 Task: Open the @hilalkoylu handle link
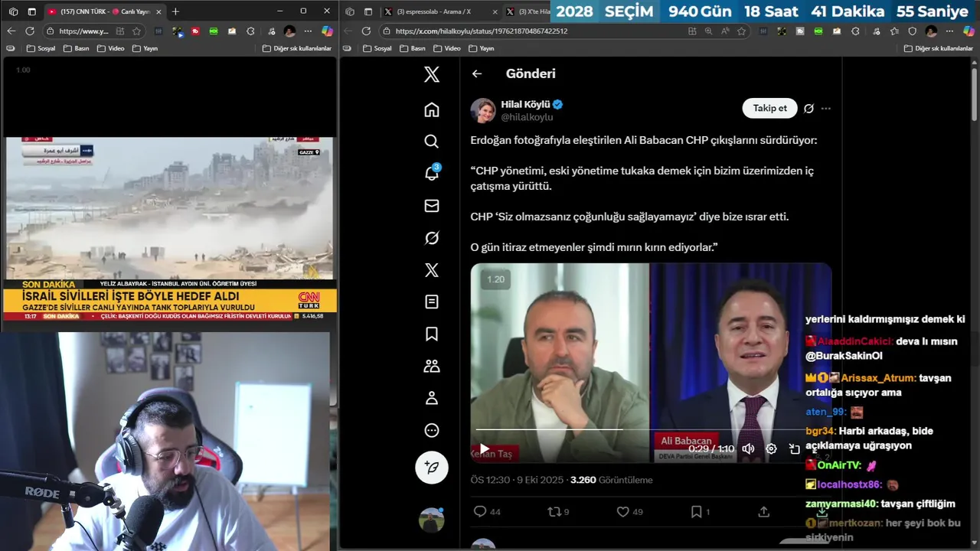click(527, 117)
